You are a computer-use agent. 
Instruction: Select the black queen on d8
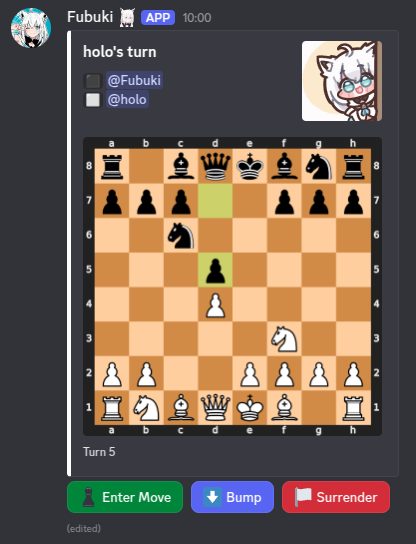pos(215,167)
